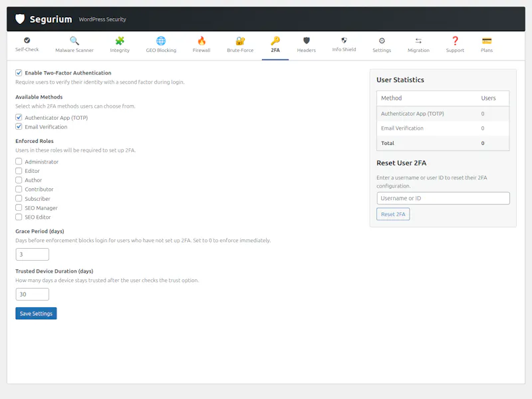The width and height of the screenshot is (532, 399).
Task: Open Plans credit card icon
Action: pyautogui.click(x=487, y=41)
